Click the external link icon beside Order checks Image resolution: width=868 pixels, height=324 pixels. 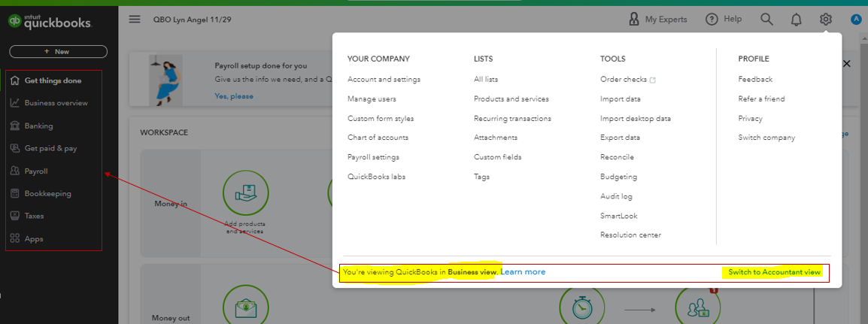[653, 80]
